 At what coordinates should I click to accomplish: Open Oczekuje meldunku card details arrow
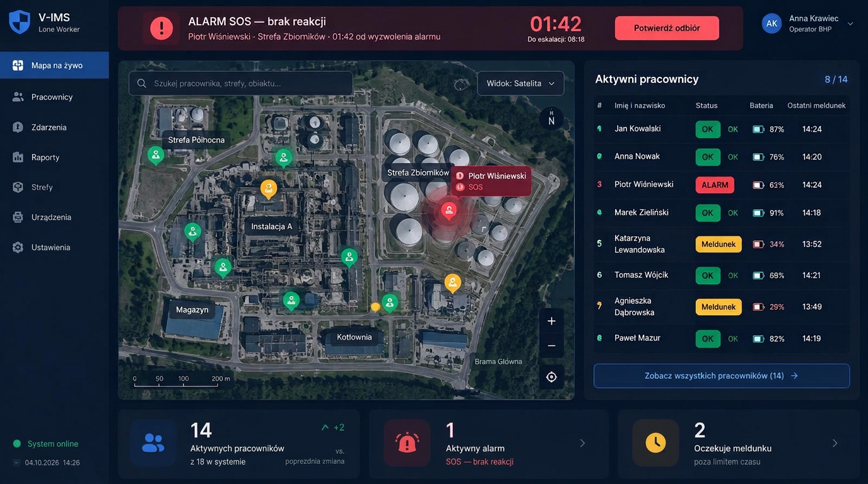[835, 443]
